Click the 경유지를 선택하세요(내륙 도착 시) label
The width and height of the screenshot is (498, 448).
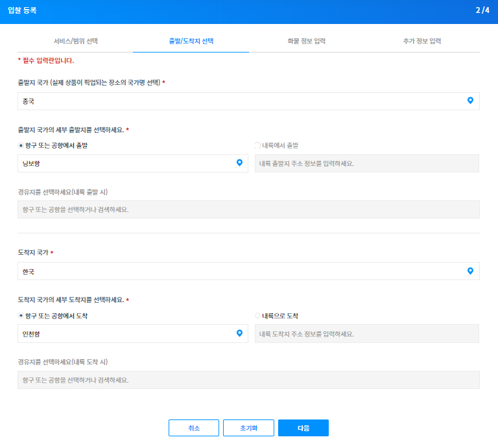click(x=62, y=362)
